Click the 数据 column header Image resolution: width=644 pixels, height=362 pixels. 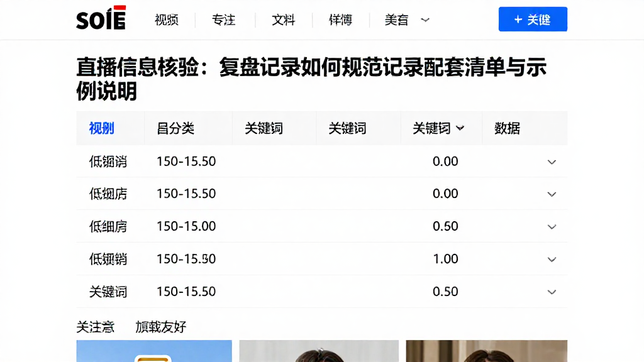[508, 128]
